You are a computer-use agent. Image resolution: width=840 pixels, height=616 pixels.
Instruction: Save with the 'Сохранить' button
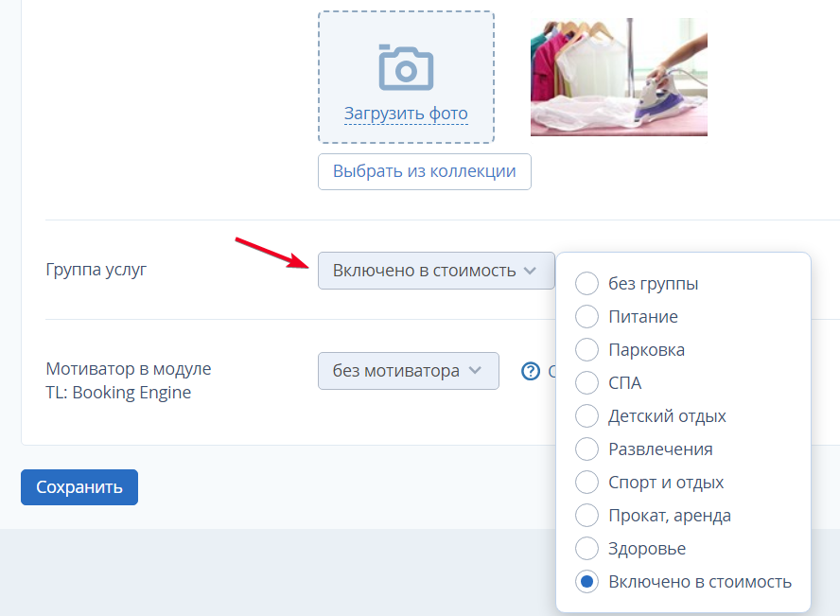[x=79, y=487]
